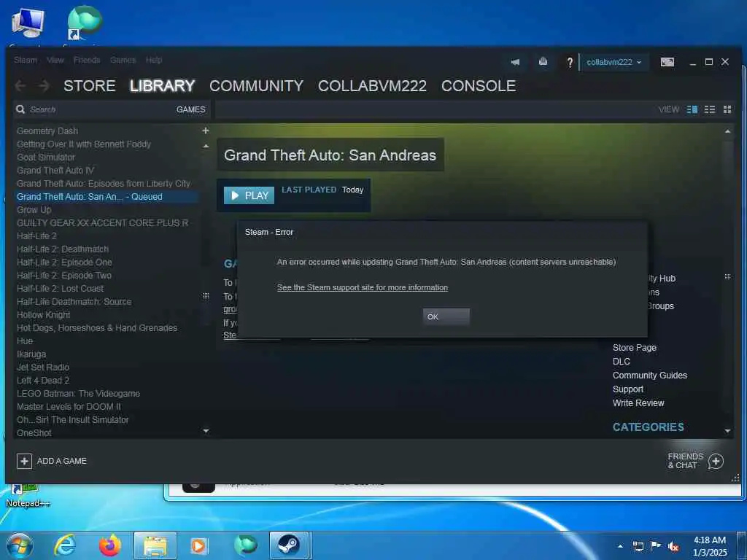
Task: Show hidden tray icons arrow
Action: [620, 547]
